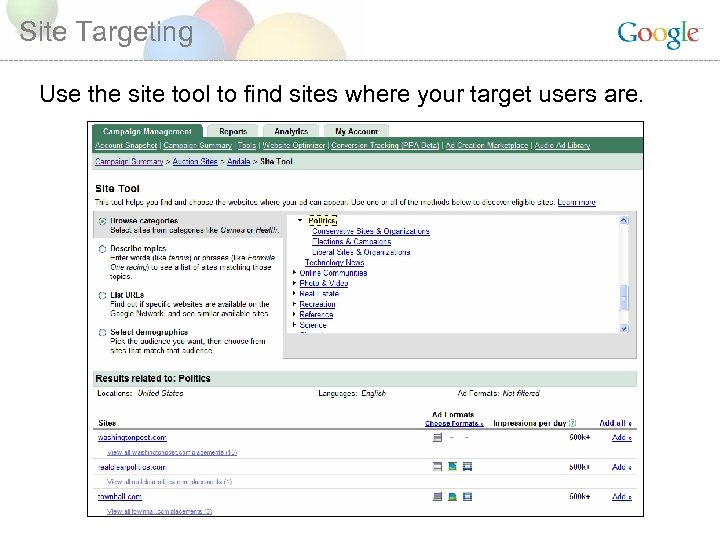The image size is (720, 540).
Task: Expand the Reference category arrow
Action: pyautogui.click(x=294, y=314)
